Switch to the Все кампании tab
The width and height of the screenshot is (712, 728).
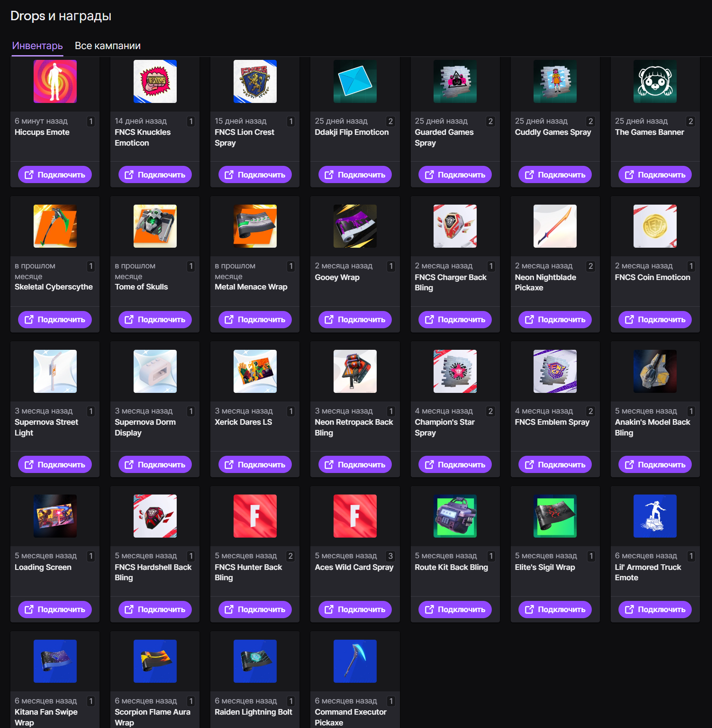click(x=108, y=46)
